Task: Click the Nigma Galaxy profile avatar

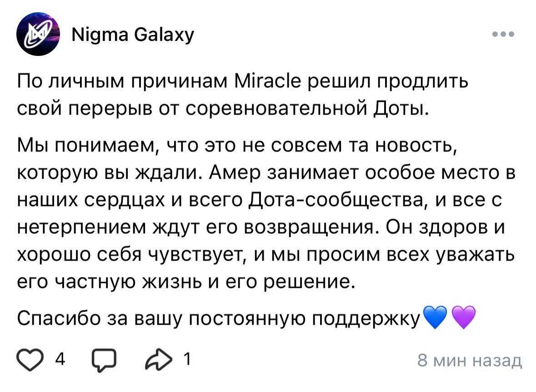Action: 38,34
